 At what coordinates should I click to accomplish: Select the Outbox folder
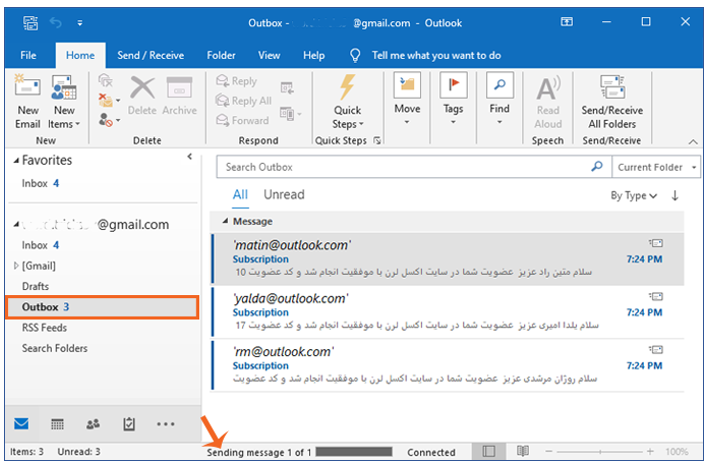point(103,307)
